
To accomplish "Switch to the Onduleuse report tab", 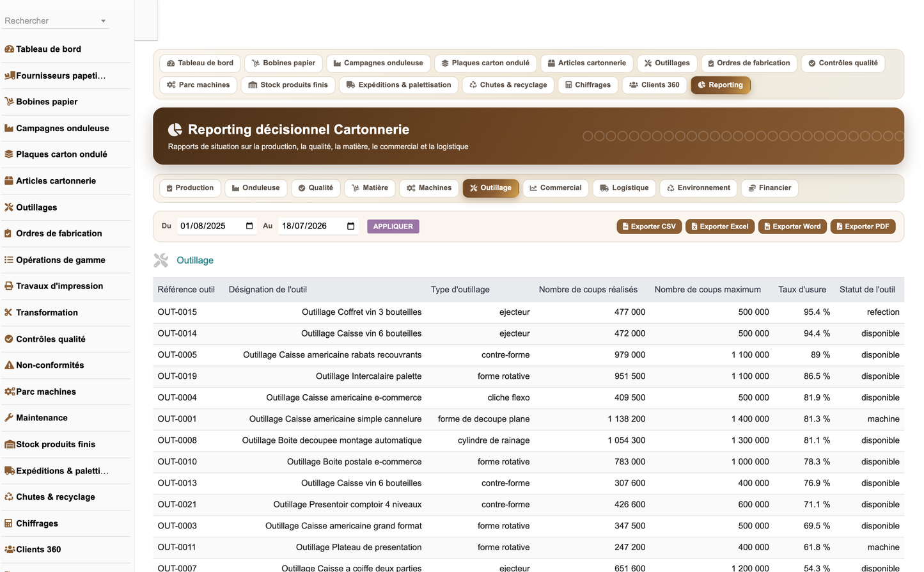I will pos(256,188).
